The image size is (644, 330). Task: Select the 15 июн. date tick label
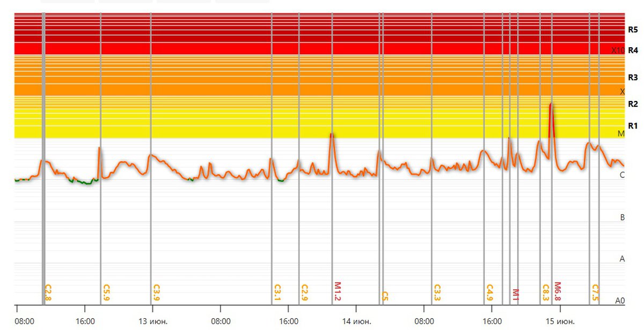click(560, 321)
